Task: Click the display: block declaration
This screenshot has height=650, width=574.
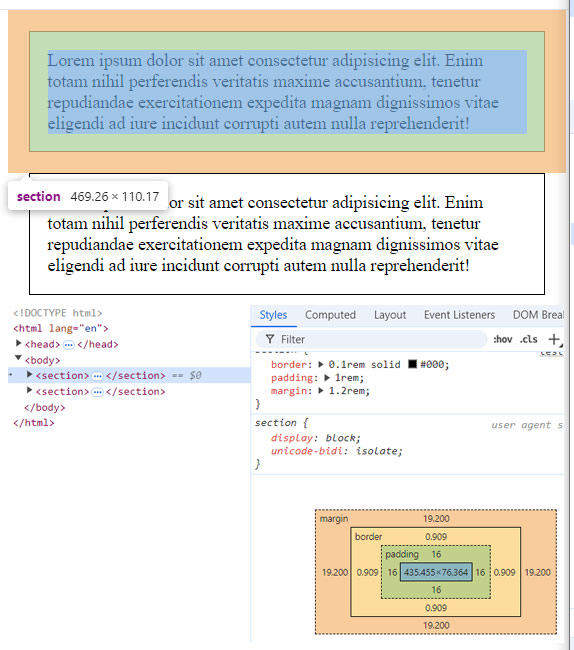Action: click(x=316, y=438)
